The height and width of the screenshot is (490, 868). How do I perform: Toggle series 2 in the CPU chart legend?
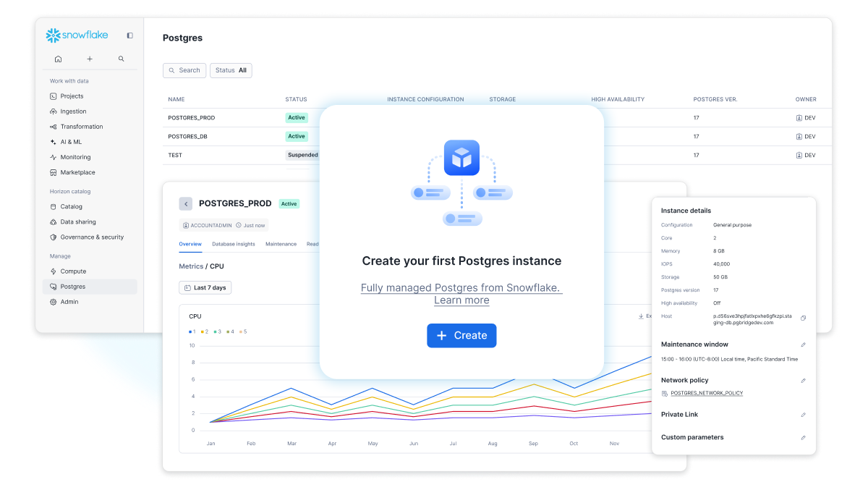point(206,331)
